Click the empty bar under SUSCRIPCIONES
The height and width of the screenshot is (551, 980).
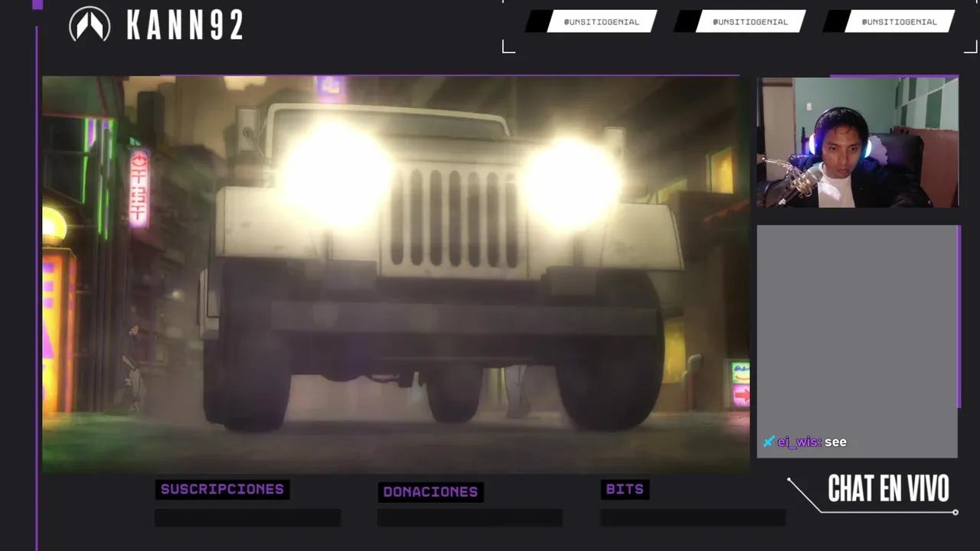tap(247, 518)
